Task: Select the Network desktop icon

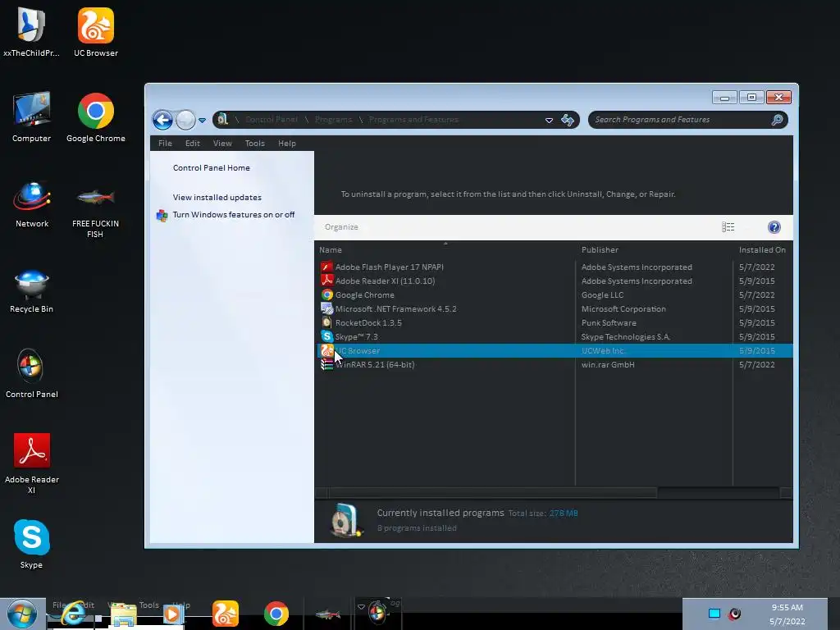Action: pyautogui.click(x=32, y=204)
